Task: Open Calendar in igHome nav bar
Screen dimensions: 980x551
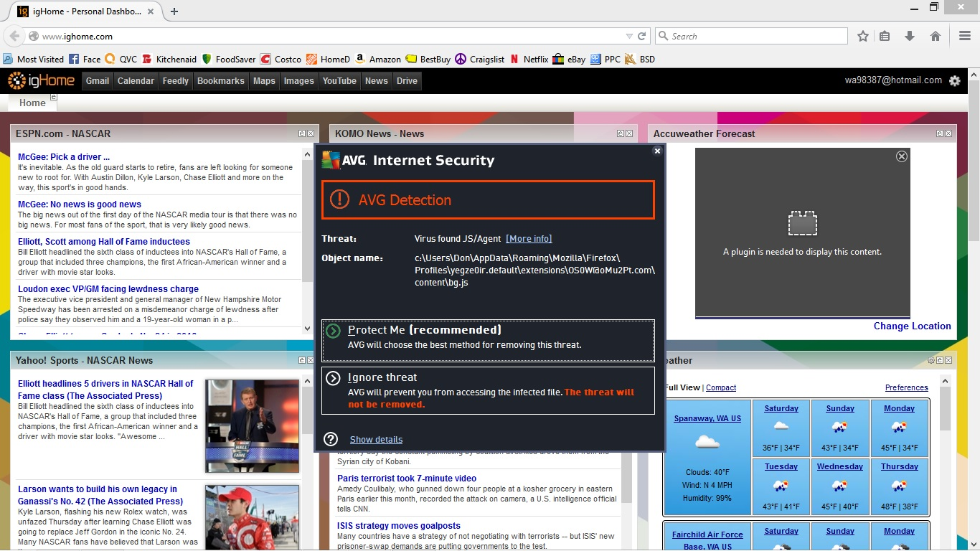Action: (136, 81)
